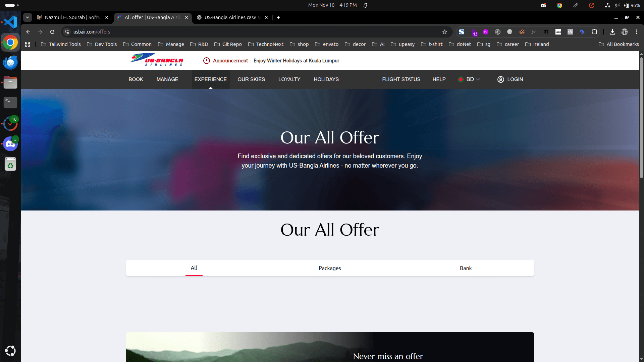Toggle the bookmark star for this page
Viewport: 644px width, 362px height.
pyautogui.click(x=445, y=32)
